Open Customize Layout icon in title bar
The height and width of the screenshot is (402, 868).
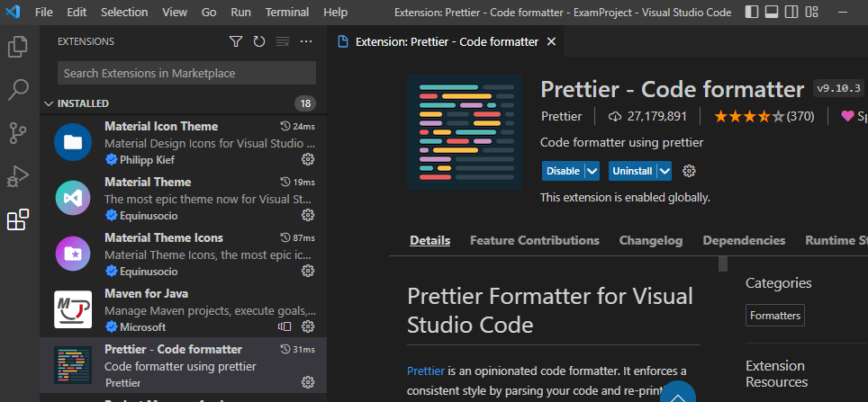811,12
